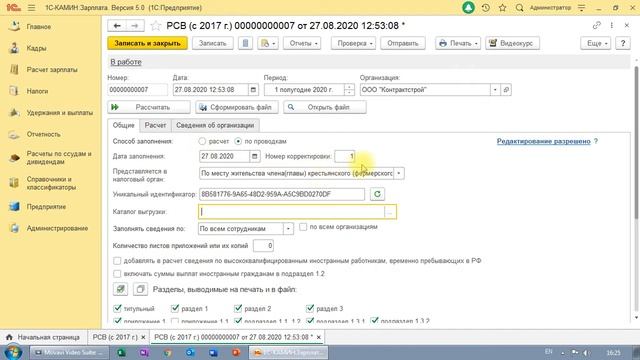
Task: Click the document list icon after Записать
Action: tap(245, 43)
